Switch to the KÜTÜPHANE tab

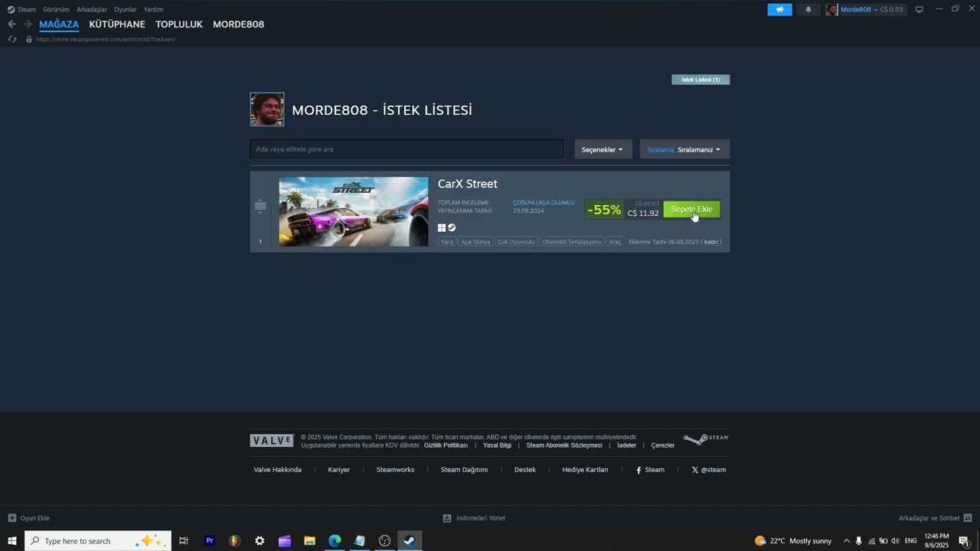(117, 24)
